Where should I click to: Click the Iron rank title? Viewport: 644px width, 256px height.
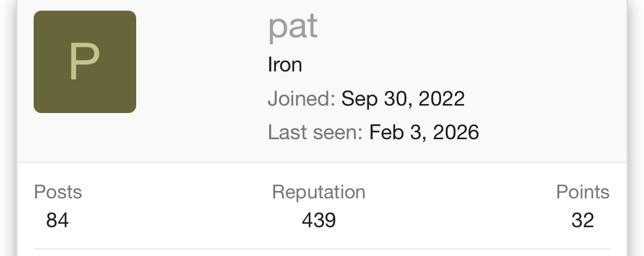[285, 65]
